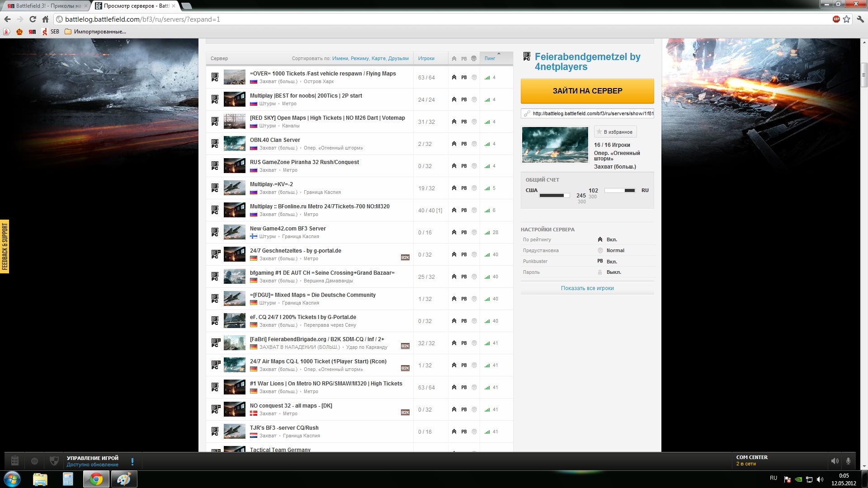Join server with ЗАЙТИ НА СЕРВЕР button
The image size is (868, 488).
[x=587, y=91]
